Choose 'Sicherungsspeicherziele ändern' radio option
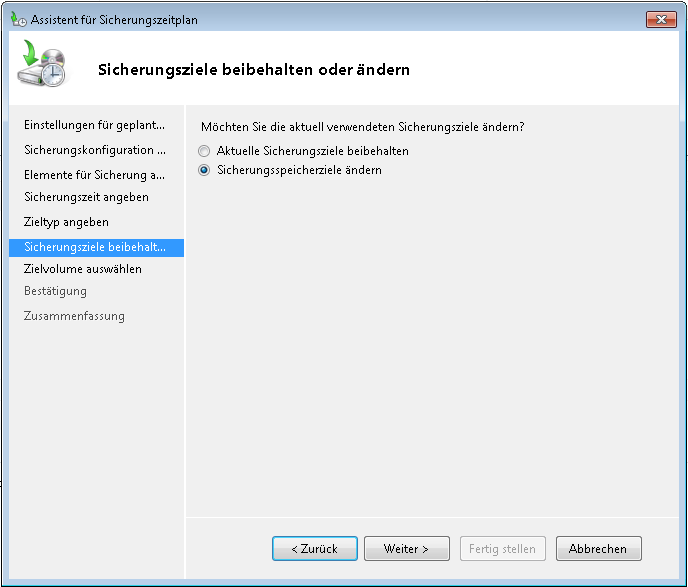688x587 pixels. pyautogui.click(x=205, y=171)
